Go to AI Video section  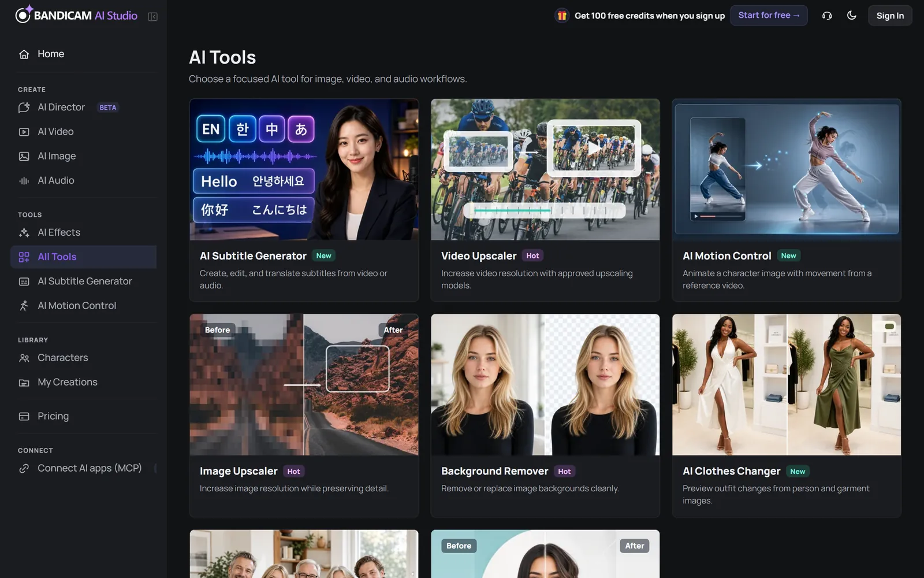(x=84, y=132)
